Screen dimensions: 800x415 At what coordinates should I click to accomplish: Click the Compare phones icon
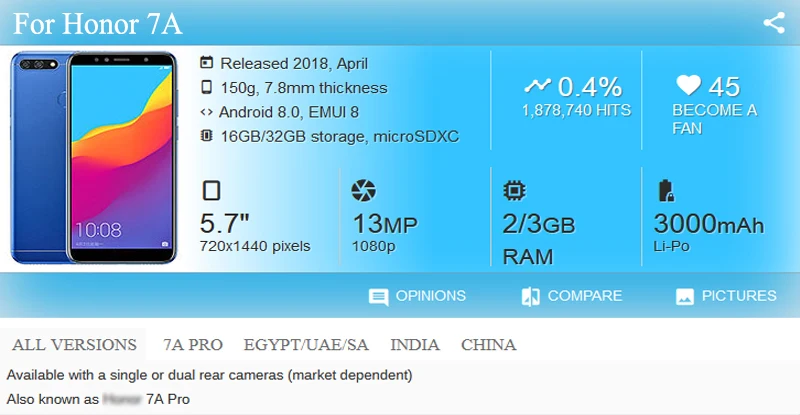[531, 297]
